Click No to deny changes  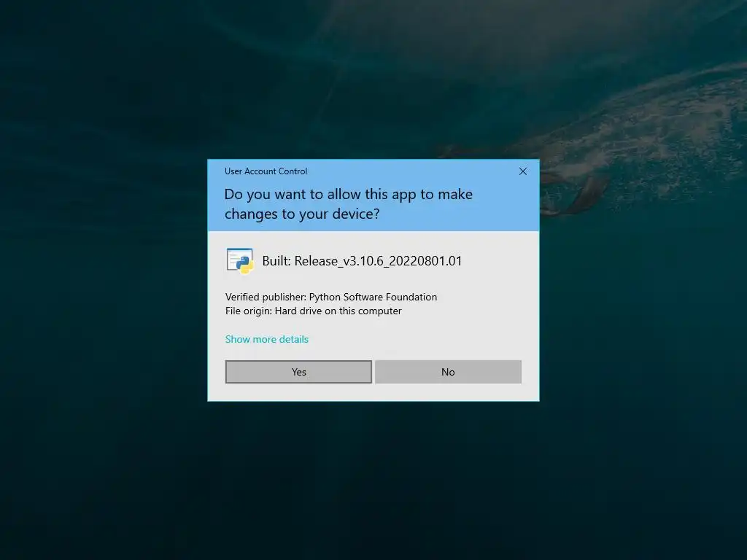448,372
